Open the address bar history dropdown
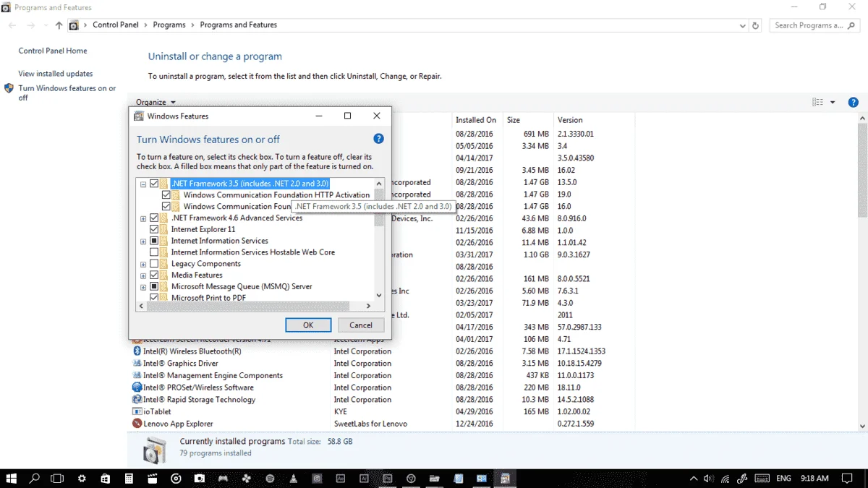The image size is (868, 488). click(x=743, y=25)
